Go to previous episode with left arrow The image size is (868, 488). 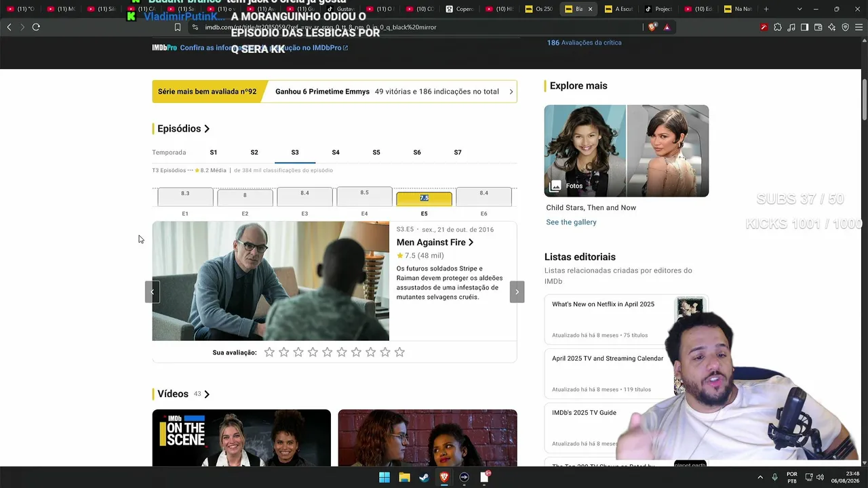point(153,291)
